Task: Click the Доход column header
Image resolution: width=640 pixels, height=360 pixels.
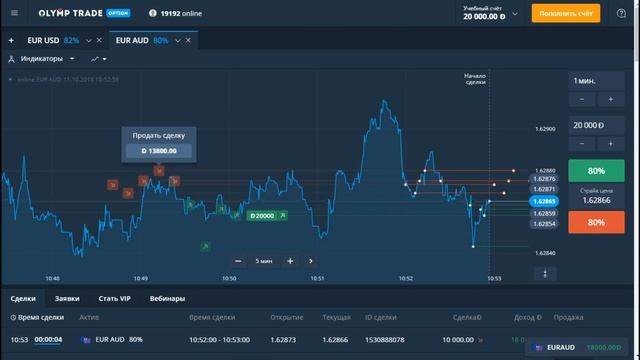Action: [528, 317]
